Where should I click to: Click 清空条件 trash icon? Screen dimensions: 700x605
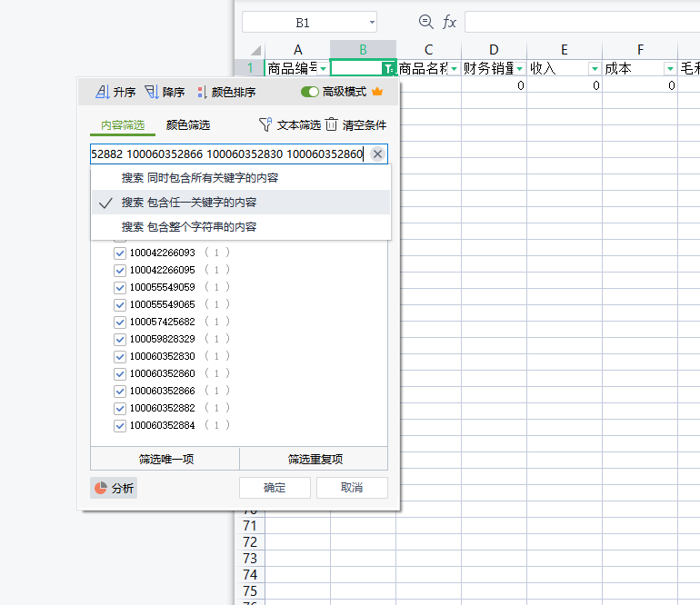click(332, 124)
